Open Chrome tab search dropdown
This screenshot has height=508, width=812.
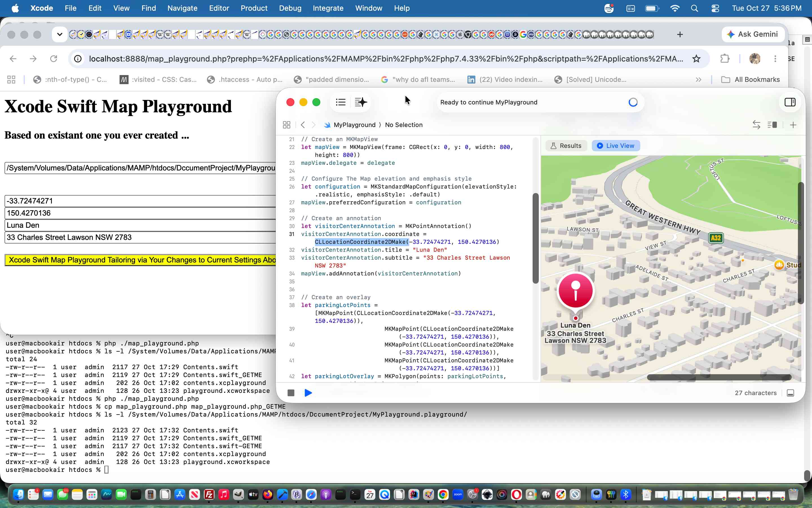click(60, 34)
